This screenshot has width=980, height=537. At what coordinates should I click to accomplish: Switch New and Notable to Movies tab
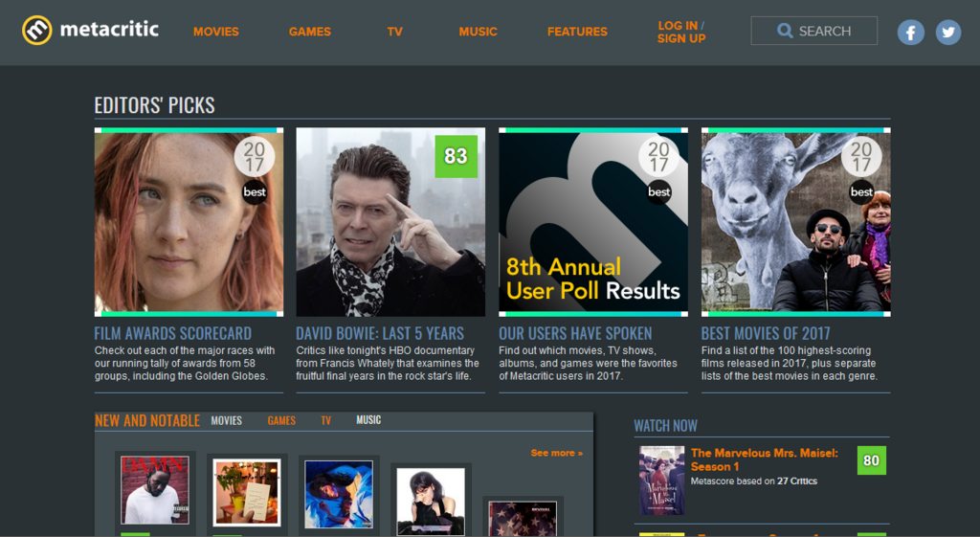point(226,421)
